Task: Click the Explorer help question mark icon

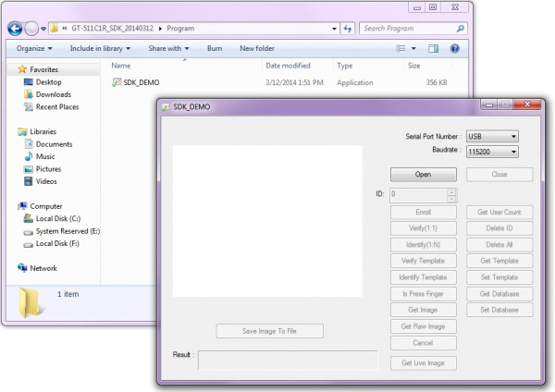Action: click(x=455, y=48)
